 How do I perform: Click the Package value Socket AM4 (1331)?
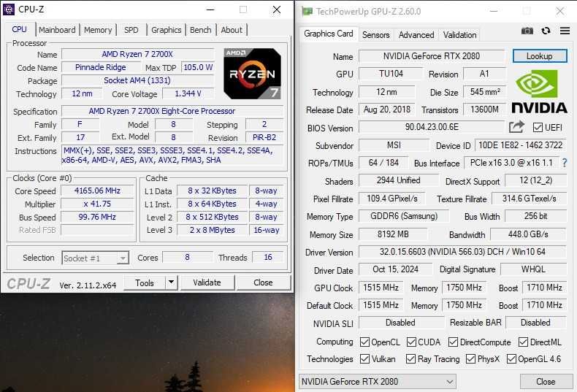tap(137, 80)
